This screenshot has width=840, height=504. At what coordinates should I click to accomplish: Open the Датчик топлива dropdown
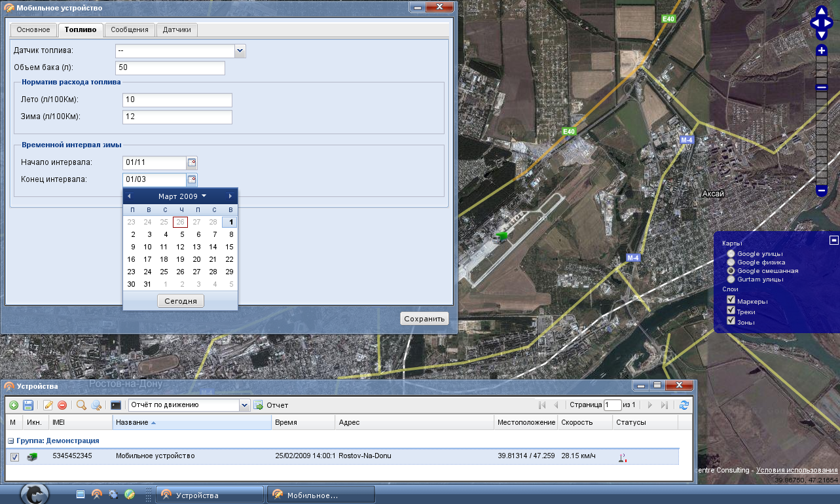click(240, 51)
